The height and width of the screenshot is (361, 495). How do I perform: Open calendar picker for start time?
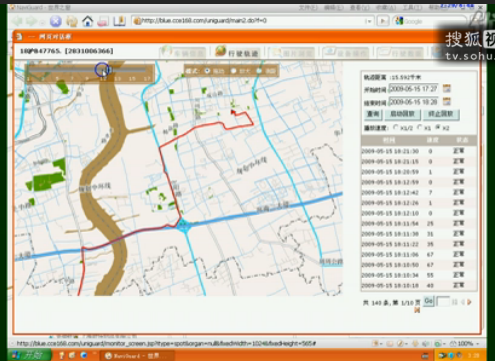click(447, 89)
